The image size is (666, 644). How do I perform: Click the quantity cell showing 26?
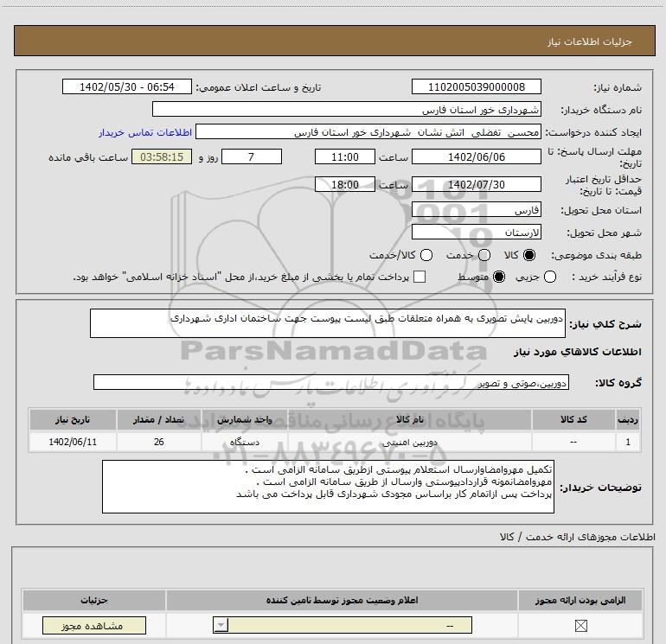tap(159, 442)
